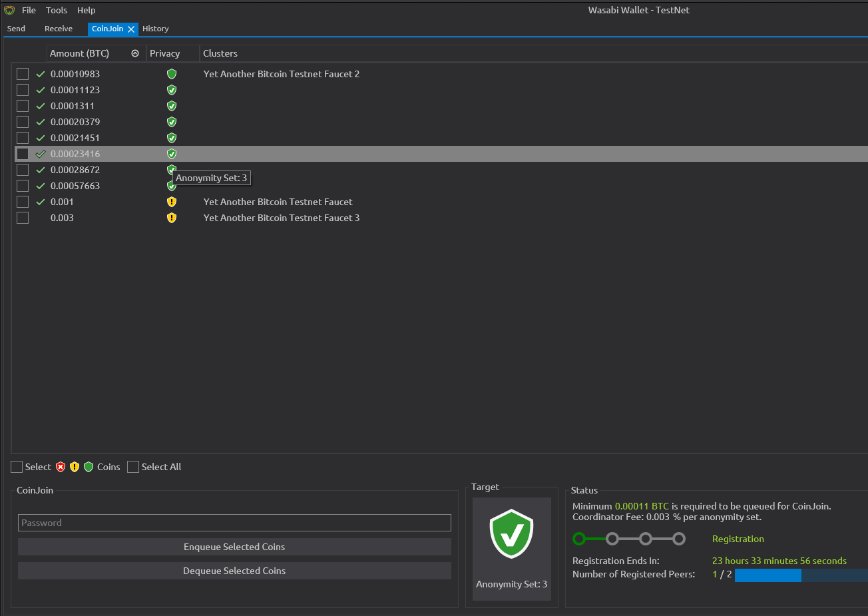Tick checkbox for 0.00010983 coin

pos(23,74)
